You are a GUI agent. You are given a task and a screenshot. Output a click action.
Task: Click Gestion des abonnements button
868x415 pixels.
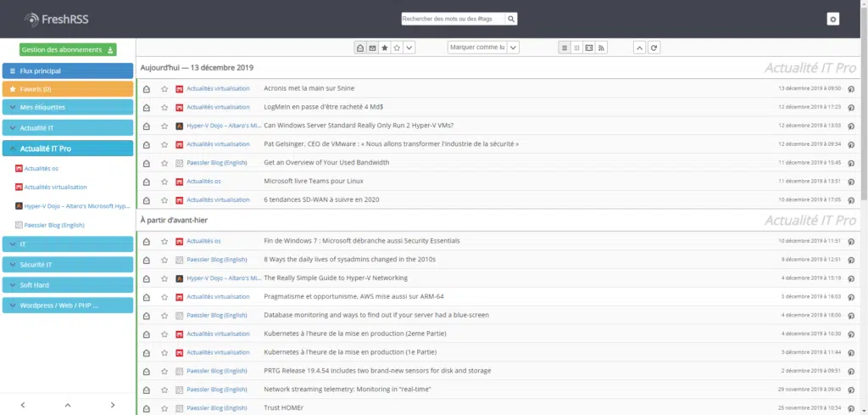[68, 50]
